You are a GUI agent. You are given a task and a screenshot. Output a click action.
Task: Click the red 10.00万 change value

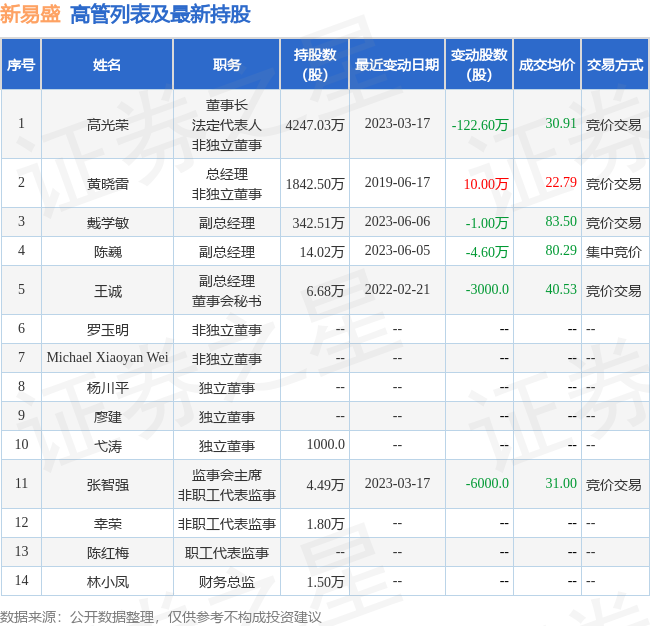tap(486, 184)
